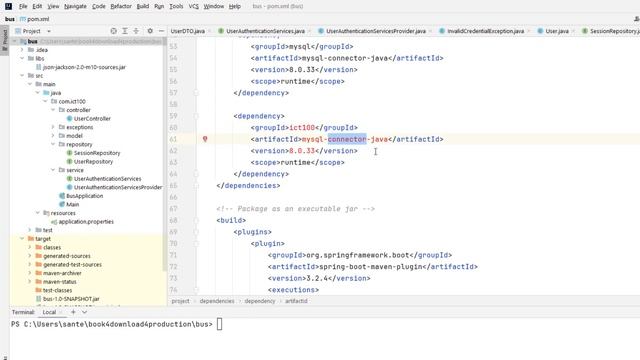Image resolution: width=640 pixels, height=360 pixels.
Task: Switch to UserDTO.java tab
Action: pos(188,31)
